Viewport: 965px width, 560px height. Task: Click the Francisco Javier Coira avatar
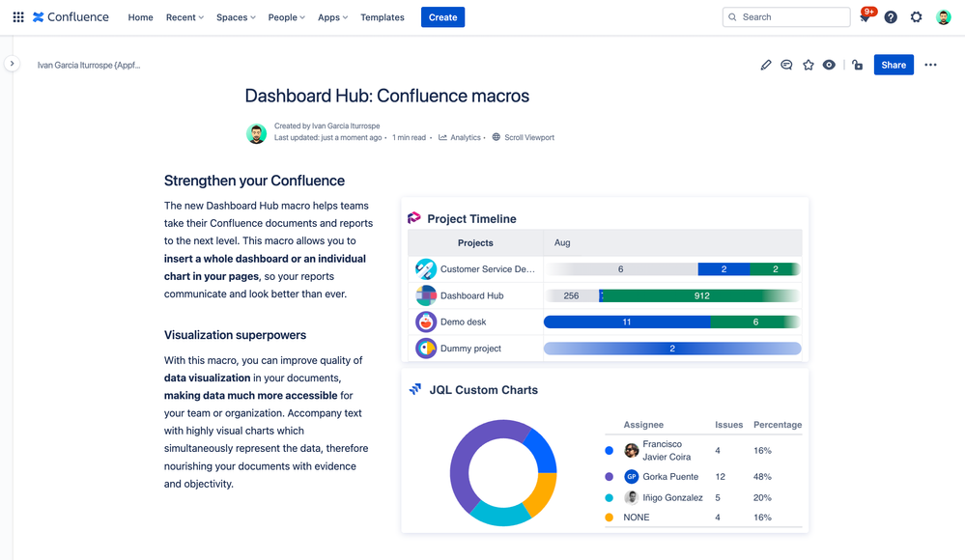(x=632, y=451)
